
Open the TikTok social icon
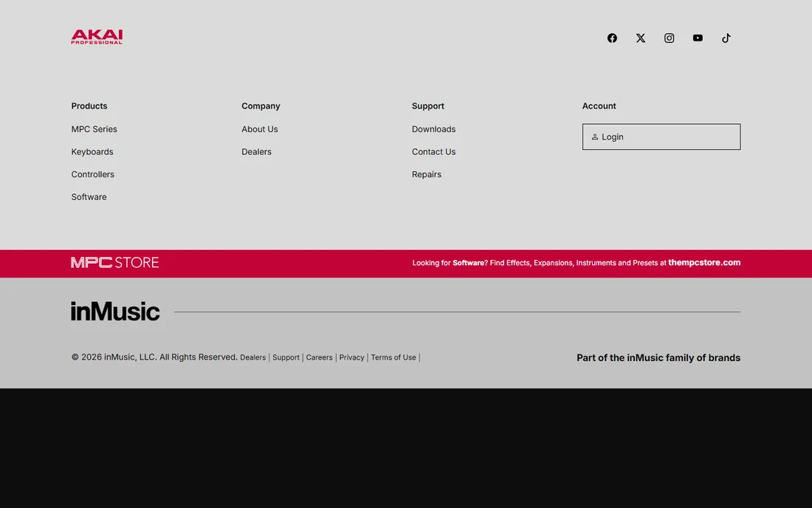[726, 38]
